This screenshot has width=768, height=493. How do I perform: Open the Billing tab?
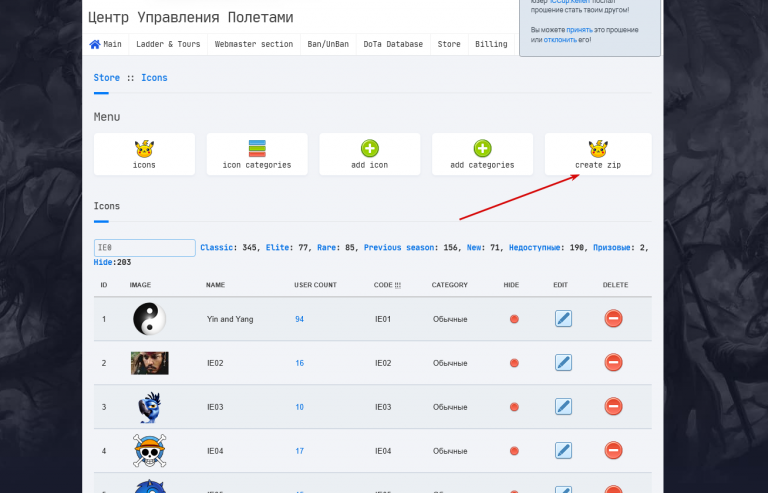[x=491, y=44]
